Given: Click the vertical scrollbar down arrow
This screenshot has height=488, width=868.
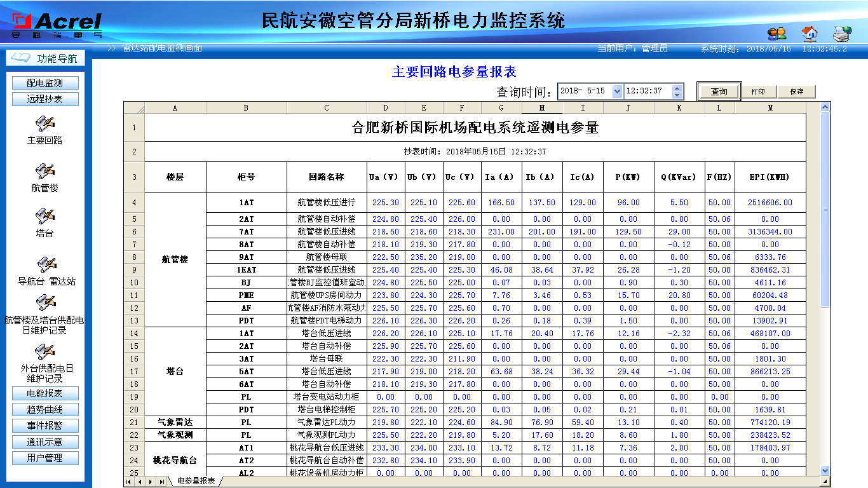Looking at the screenshot, I should [825, 471].
